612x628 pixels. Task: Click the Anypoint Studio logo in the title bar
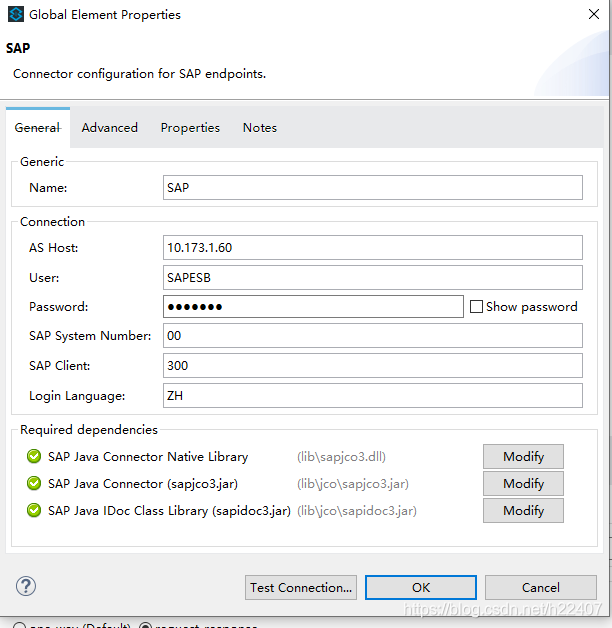coord(16,14)
